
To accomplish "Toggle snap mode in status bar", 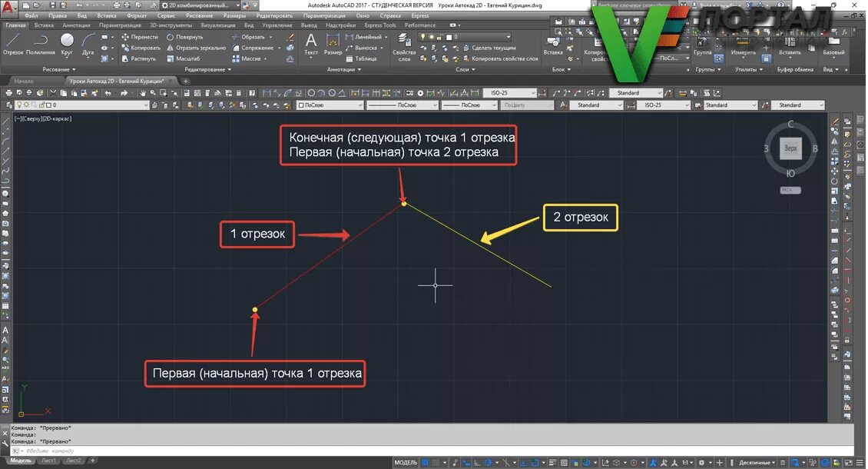I will [x=436, y=462].
